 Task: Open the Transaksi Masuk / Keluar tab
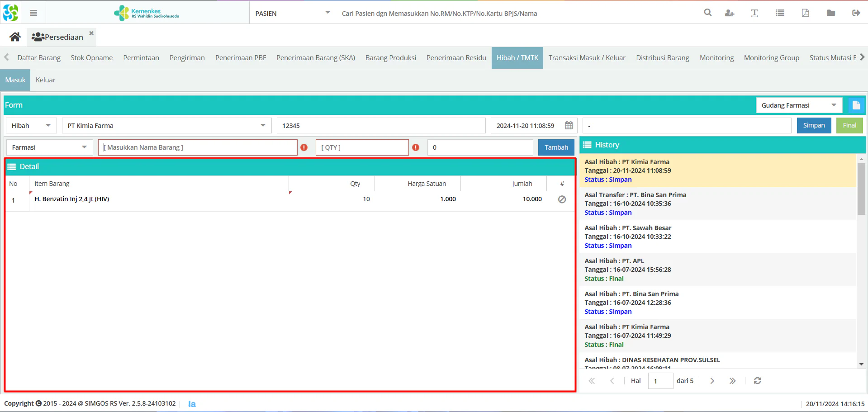pos(587,58)
